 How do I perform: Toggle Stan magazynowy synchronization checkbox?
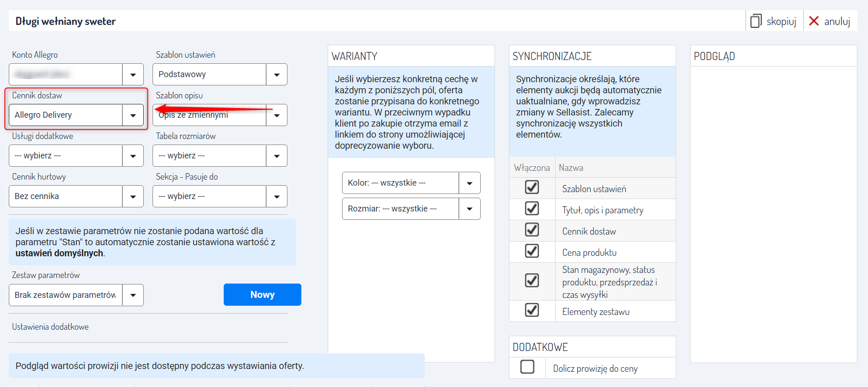click(532, 280)
